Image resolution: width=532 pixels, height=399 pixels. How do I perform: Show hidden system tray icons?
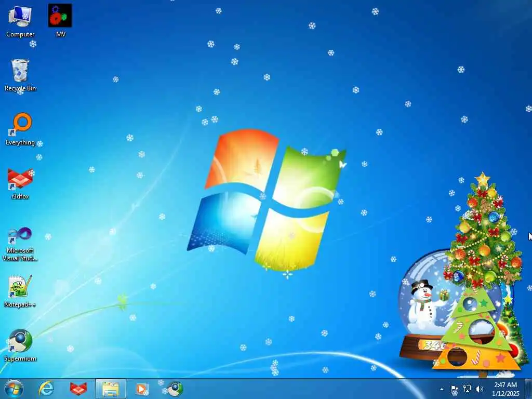(442, 389)
